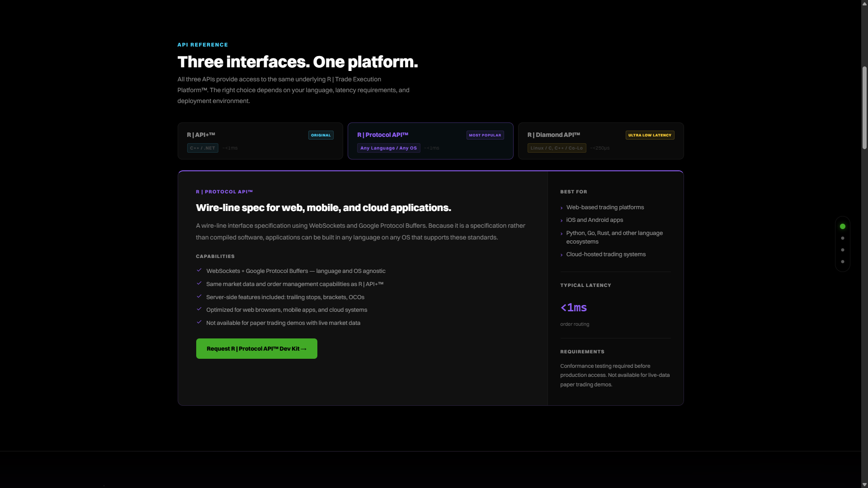This screenshot has height=488, width=868.
Task: Click the Linux / C, C++ / Co-Lo tag
Action: point(557,148)
